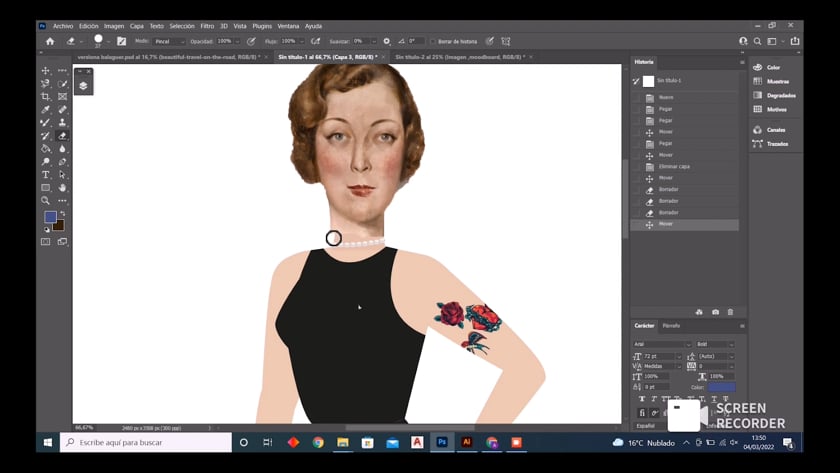Switch to 'Sin título-2 al 25%' document tab

pos(461,57)
